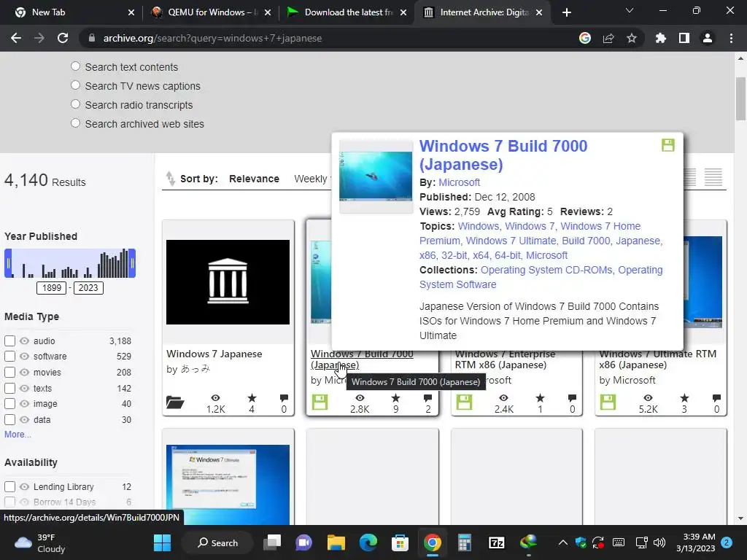Open Windows 7 Japanese item thumbnail
747x560 pixels.
click(228, 282)
